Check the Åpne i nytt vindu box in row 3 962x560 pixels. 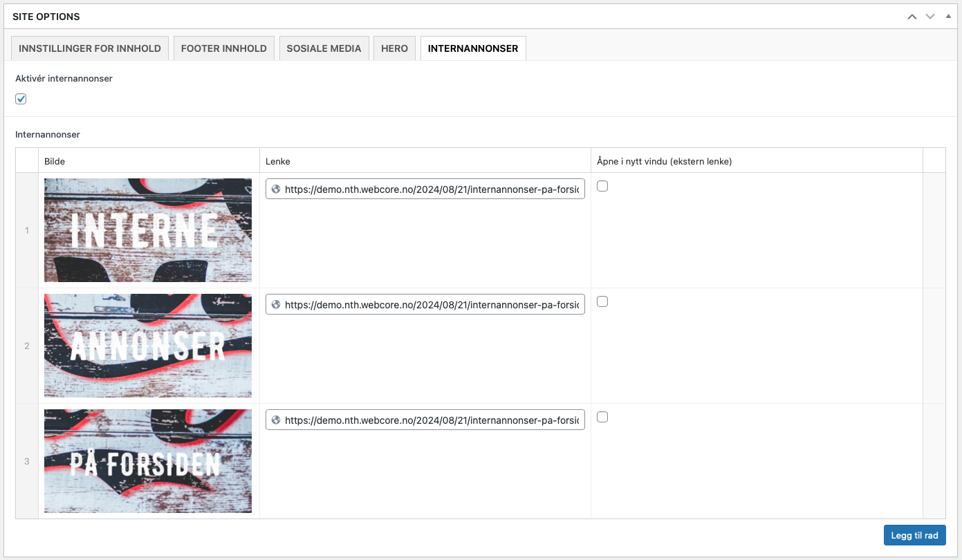coord(602,417)
